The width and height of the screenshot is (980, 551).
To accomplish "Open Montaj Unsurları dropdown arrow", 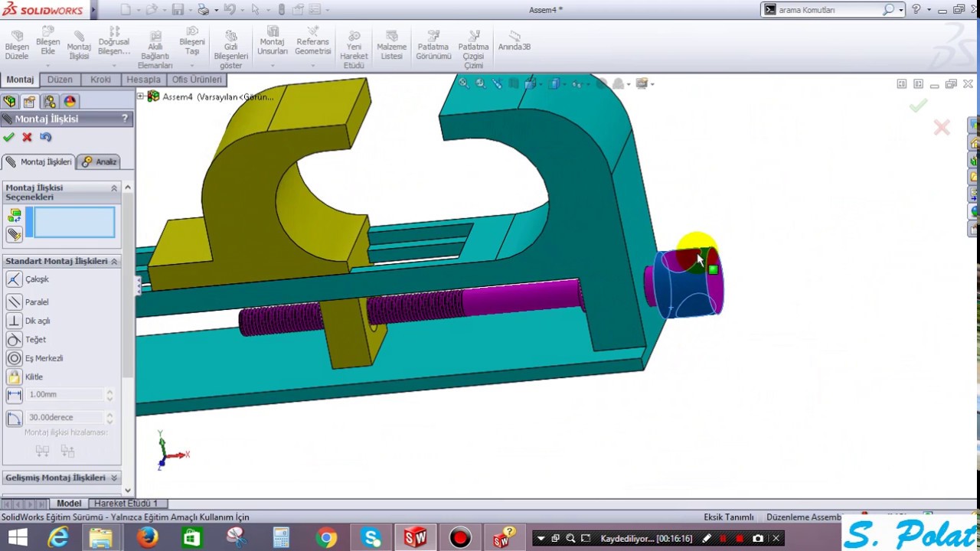I will [273, 64].
